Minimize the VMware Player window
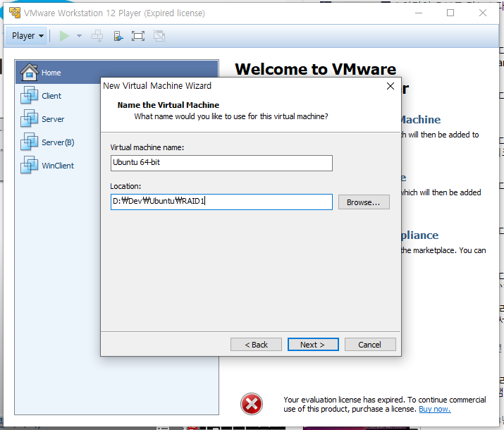This screenshot has width=504, height=430. [x=419, y=13]
